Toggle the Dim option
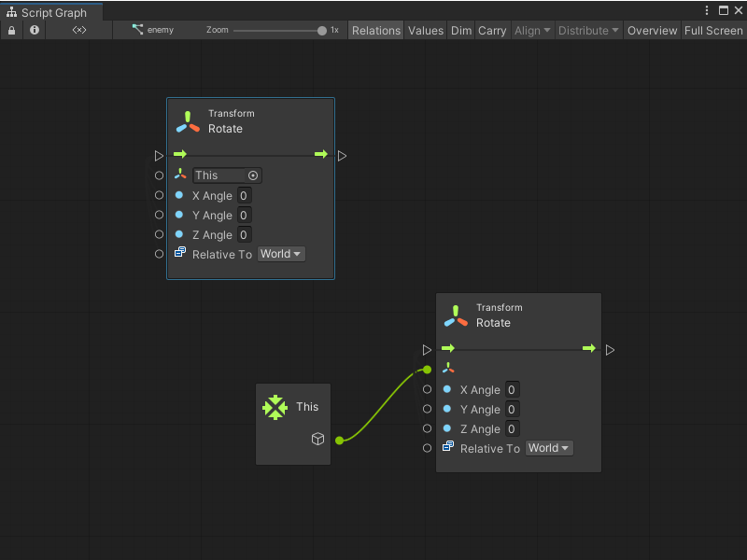This screenshot has width=747, height=560. tap(460, 30)
